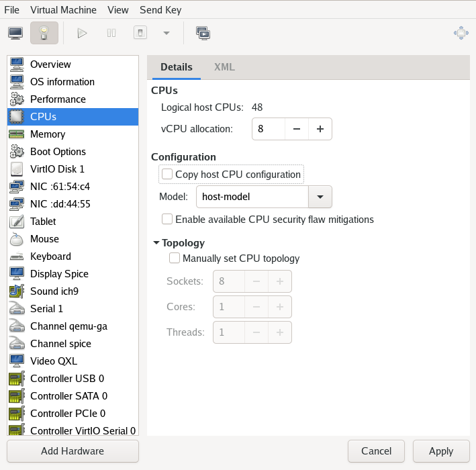The width and height of the screenshot is (476, 470).
Task: Shut down the virtual machine
Action: (140, 33)
